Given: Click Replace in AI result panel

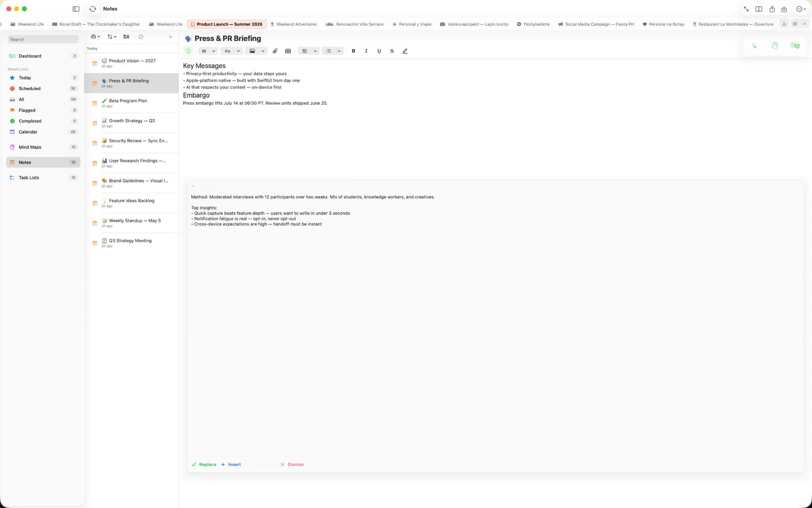Looking at the screenshot, I should (204, 465).
